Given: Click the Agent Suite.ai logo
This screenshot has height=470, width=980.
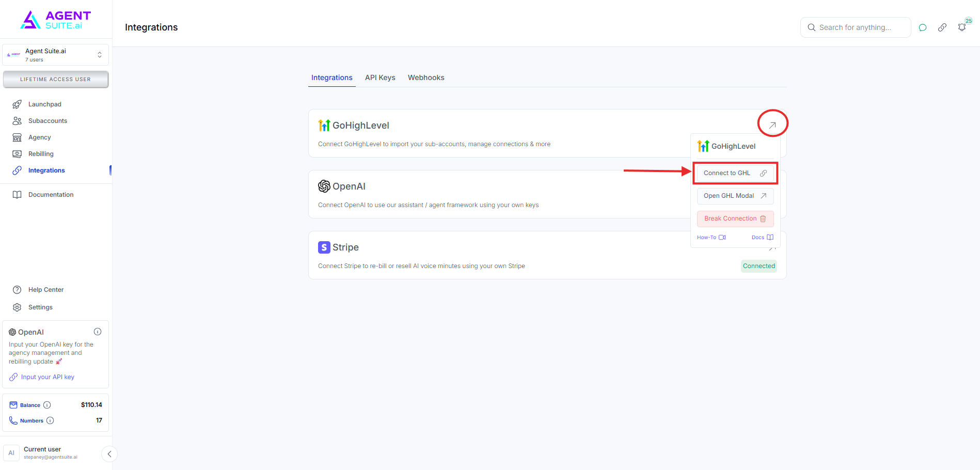Looking at the screenshot, I should (x=56, y=20).
